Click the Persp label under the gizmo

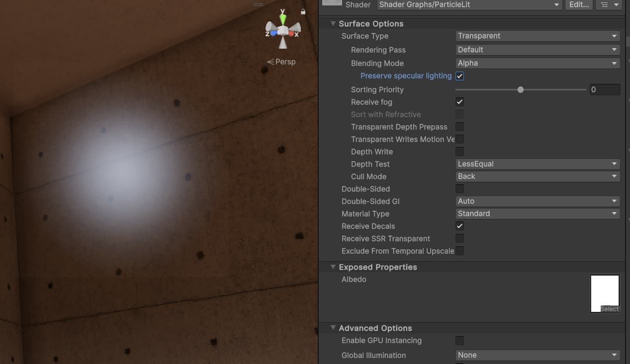285,62
